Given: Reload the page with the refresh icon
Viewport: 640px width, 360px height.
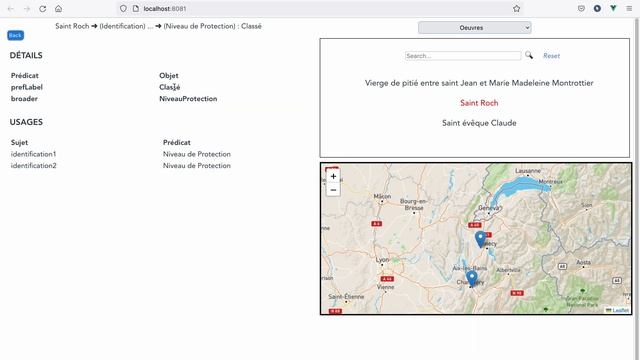Looking at the screenshot, I should coord(42,9).
